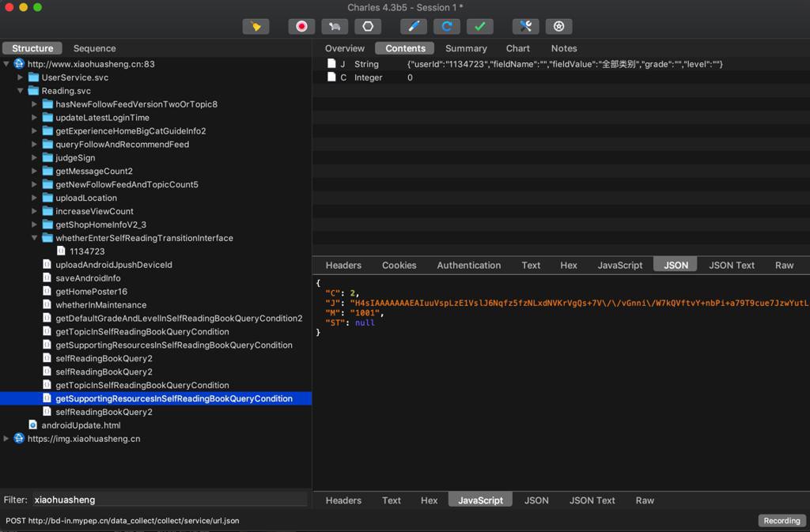The height and width of the screenshot is (532, 810).
Task: Open the request Headers tab
Action: pos(343,266)
